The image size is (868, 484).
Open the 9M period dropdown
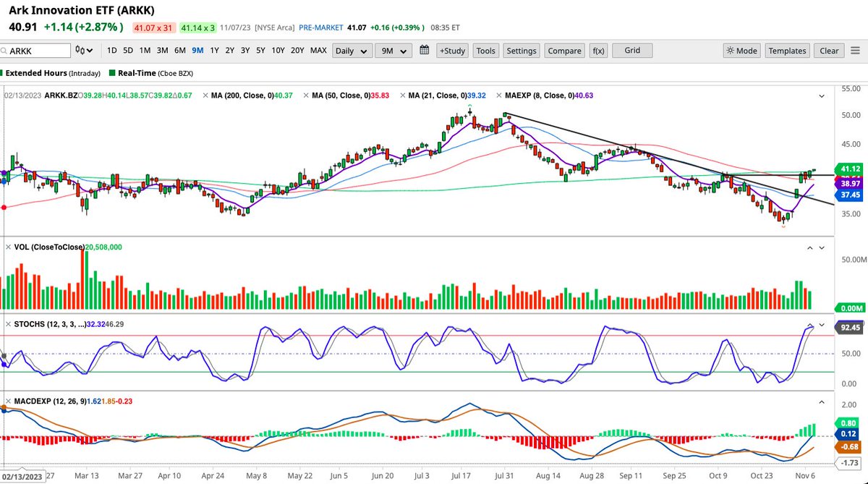click(x=395, y=51)
